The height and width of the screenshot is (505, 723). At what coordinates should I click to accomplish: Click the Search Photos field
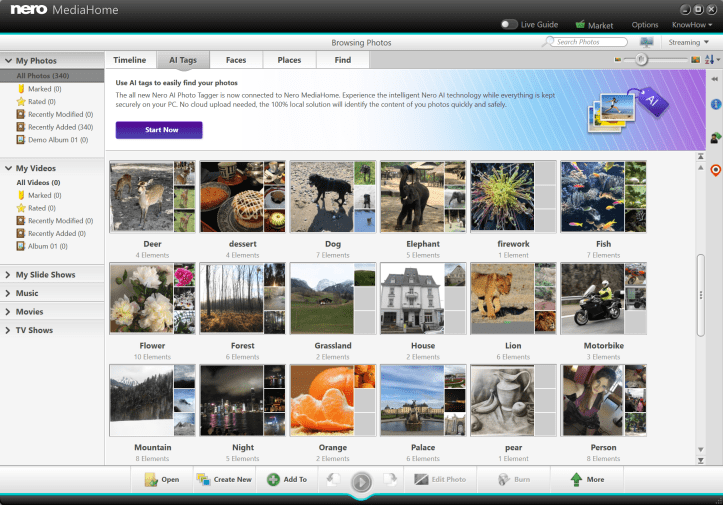(x=590, y=42)
